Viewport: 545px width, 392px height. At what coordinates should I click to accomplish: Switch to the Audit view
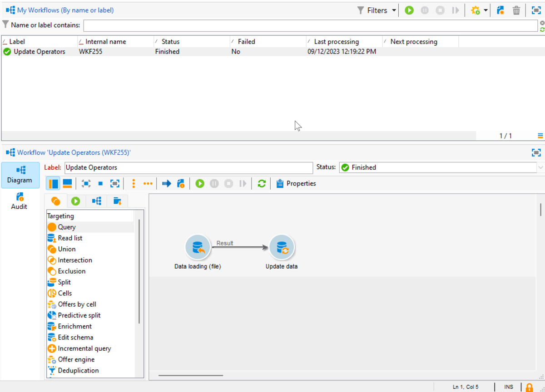(x=19, y=201)
